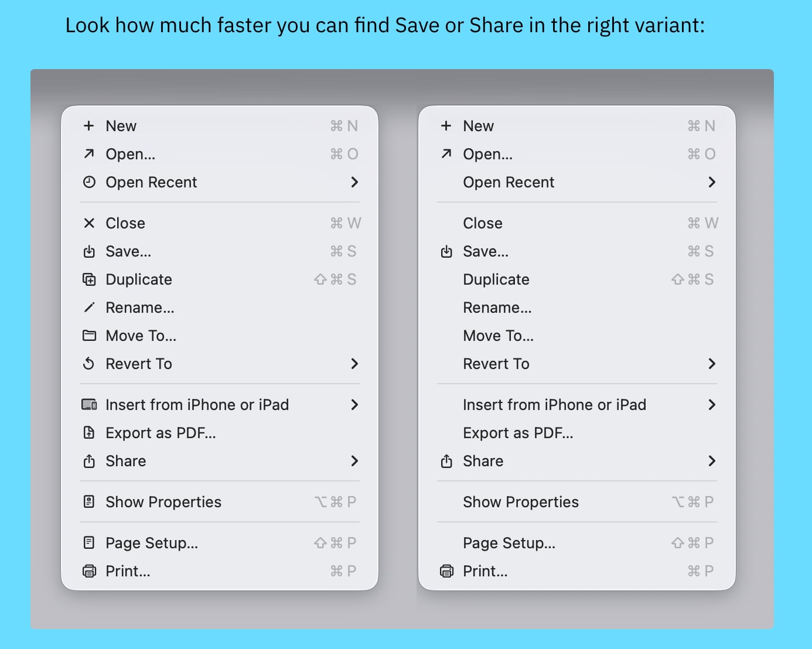Click the folder icon beside Move To
Image resolution: width=812 pixels, height=649 pixels.
(89, 336)
